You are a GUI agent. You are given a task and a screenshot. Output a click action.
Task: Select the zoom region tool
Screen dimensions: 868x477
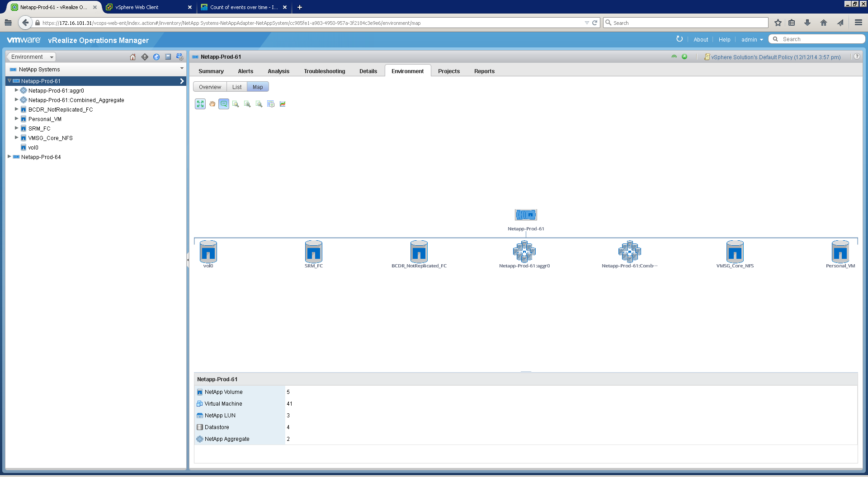pos(236,104)
